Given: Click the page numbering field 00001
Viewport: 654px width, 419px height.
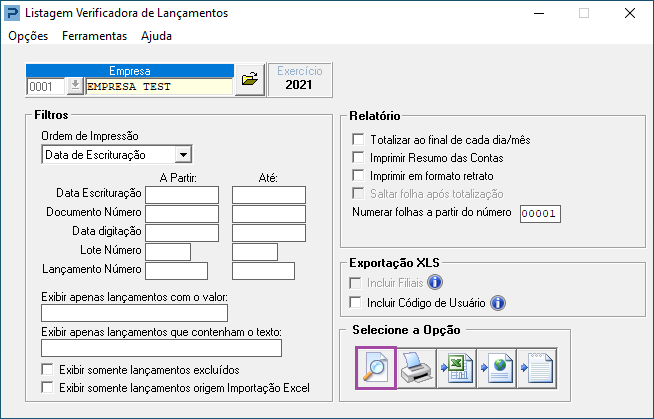Looking at the screenshot, I should [x=540, y=213].
